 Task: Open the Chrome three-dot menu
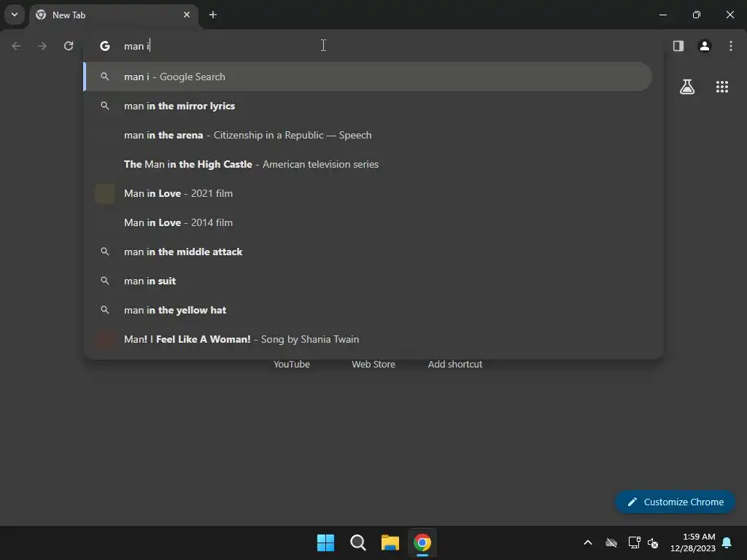click(x=731, y=46)
